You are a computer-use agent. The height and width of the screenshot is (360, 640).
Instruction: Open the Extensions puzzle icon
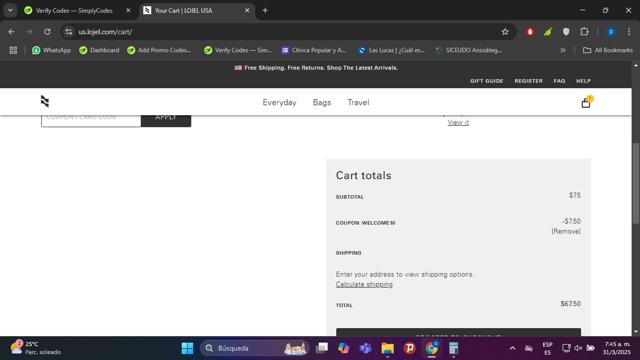pos(584,32)
